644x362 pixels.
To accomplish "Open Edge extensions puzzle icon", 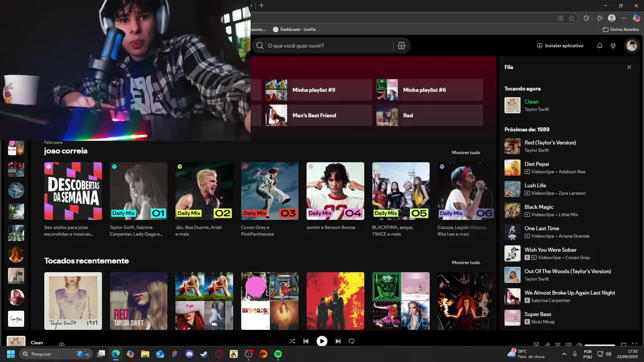I will [x=586, y=18].
